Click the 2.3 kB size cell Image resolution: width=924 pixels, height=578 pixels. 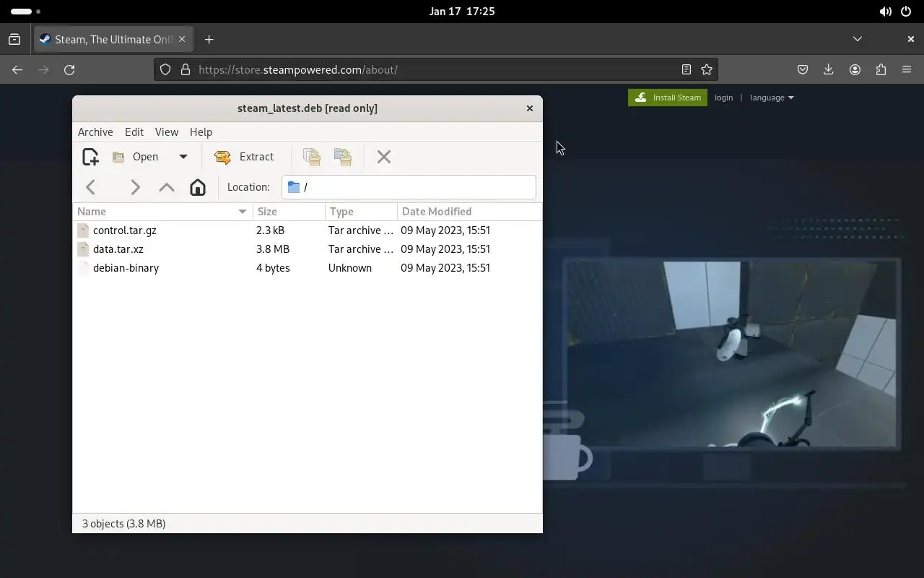pyautogui.click(x=271, y=230)
